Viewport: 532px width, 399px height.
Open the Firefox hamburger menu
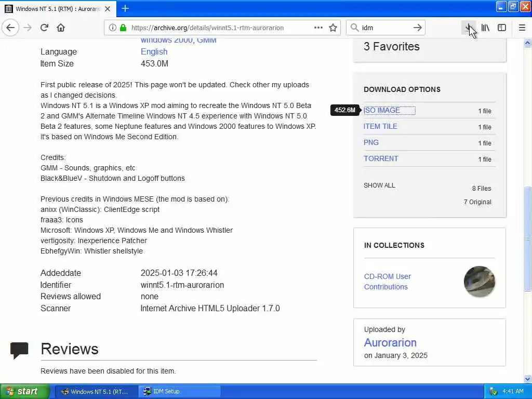(x=522, y=28)
